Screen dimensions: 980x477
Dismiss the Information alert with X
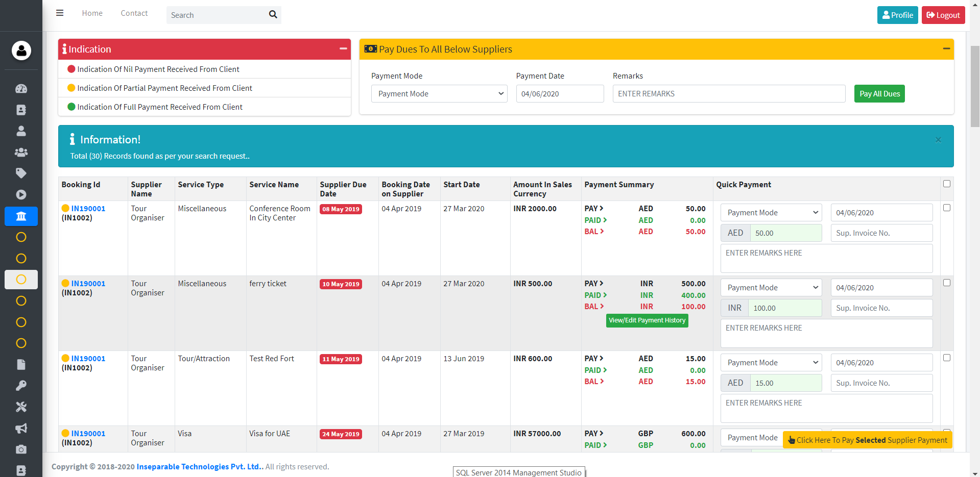click(938, 140)
